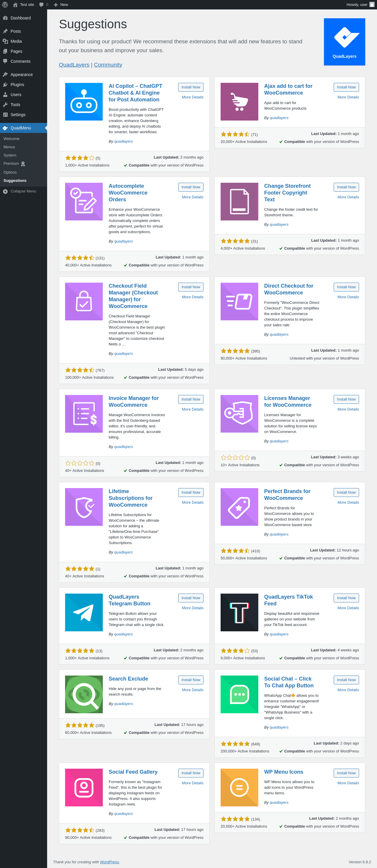Image resolution: width=377 pixels, height=868 pixels.
Task: Click the Lifetime Subscriptions shield icon
Action: pos(84,507)
